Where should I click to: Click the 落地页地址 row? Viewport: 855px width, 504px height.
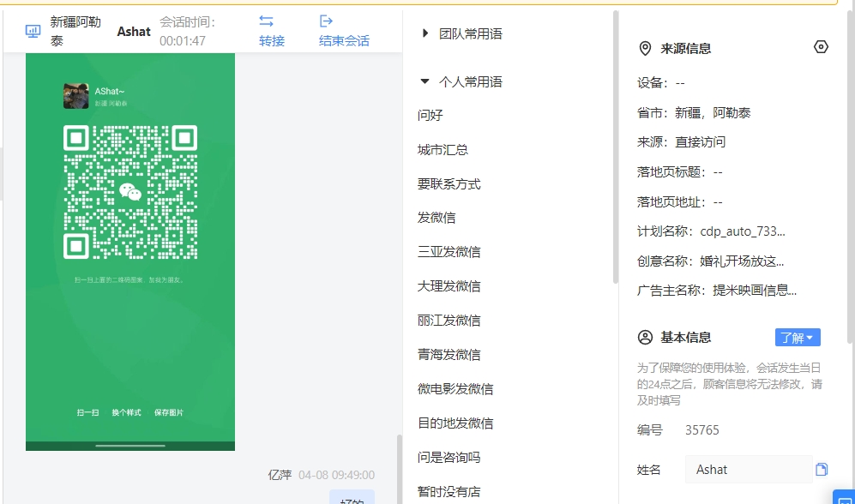(680, 202)
